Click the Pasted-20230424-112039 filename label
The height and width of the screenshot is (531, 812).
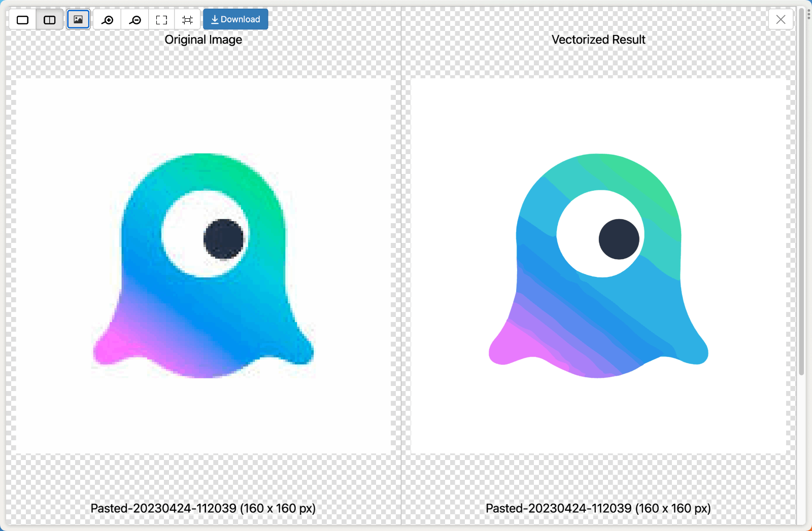[203, 508]
